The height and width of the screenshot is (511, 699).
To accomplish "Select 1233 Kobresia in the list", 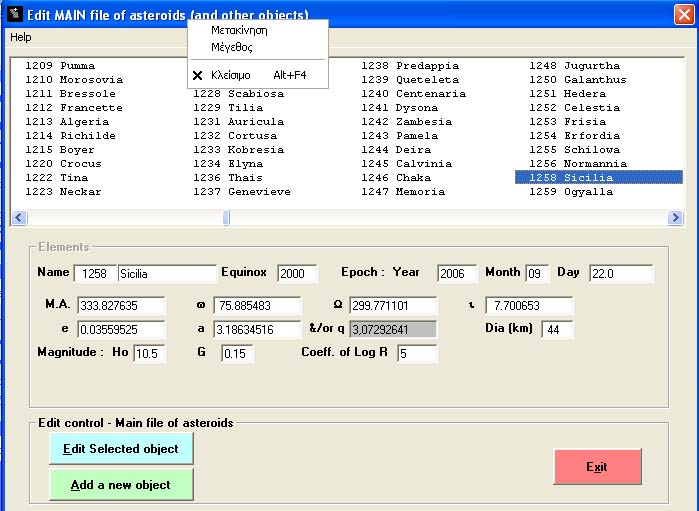I will tap(238, 150).
